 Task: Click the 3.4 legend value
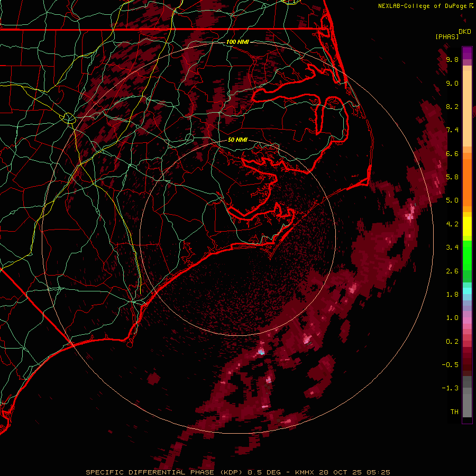tap(452, 248)
